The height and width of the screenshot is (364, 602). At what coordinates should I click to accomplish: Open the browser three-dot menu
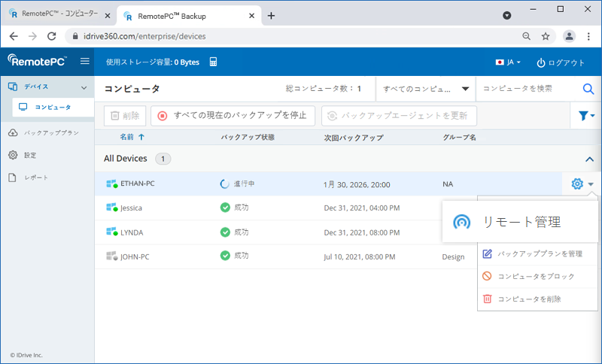coord(588,36)
